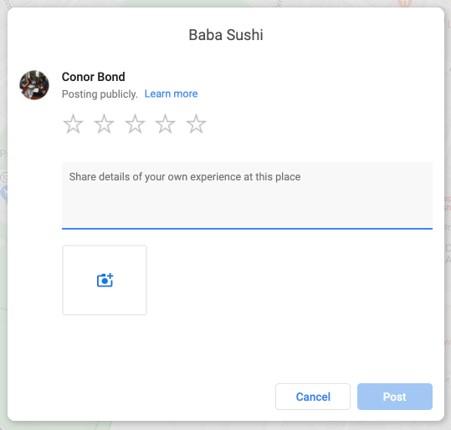
Task: Click the map background outside the dialog
Action: pos(448,213)
